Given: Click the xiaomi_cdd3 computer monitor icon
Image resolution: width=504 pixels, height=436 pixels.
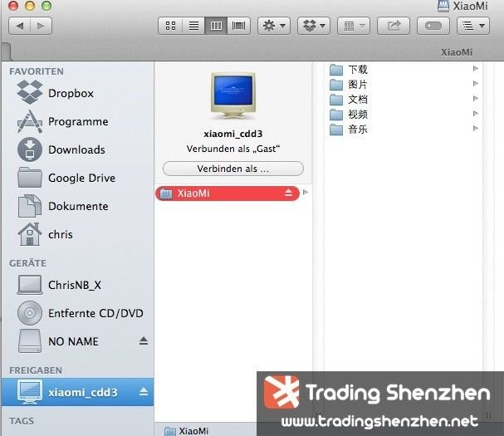Looking at the screenshot, I should tap(233, 96).
